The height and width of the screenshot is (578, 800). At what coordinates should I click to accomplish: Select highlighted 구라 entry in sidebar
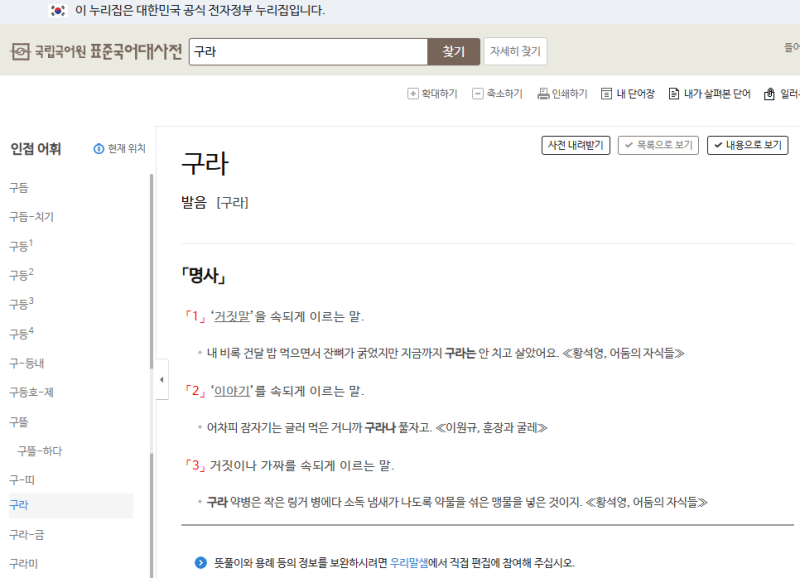pos(71,506)
